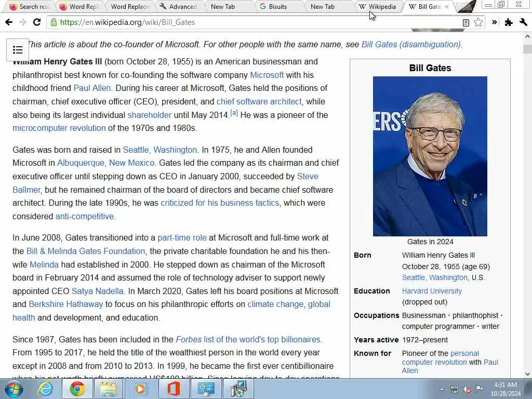Click the muted volume tray icon
Image resolution: width=532 pixels, height=399 pixels.
[467, 389]
